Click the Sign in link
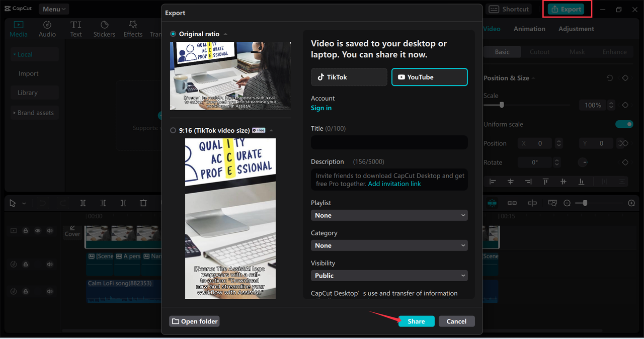This screenshot has height=339, width=644. click(x=321, y=108)
